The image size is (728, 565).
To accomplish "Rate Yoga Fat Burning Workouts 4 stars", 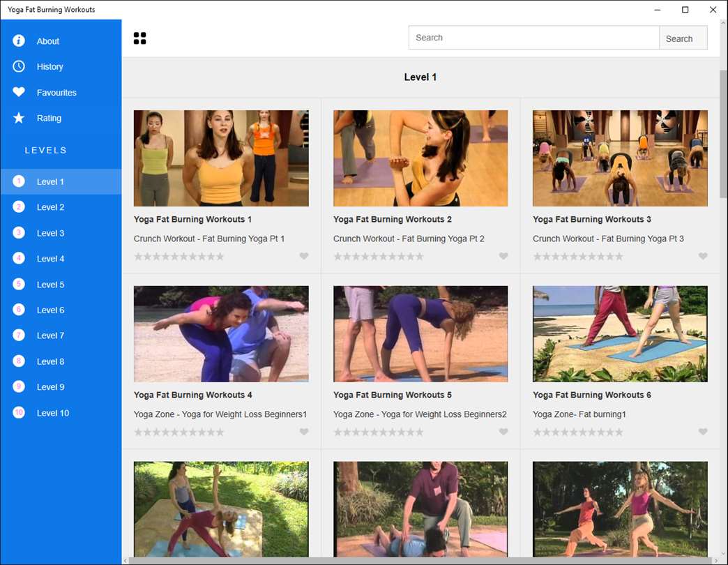I will tap(179, 432).
